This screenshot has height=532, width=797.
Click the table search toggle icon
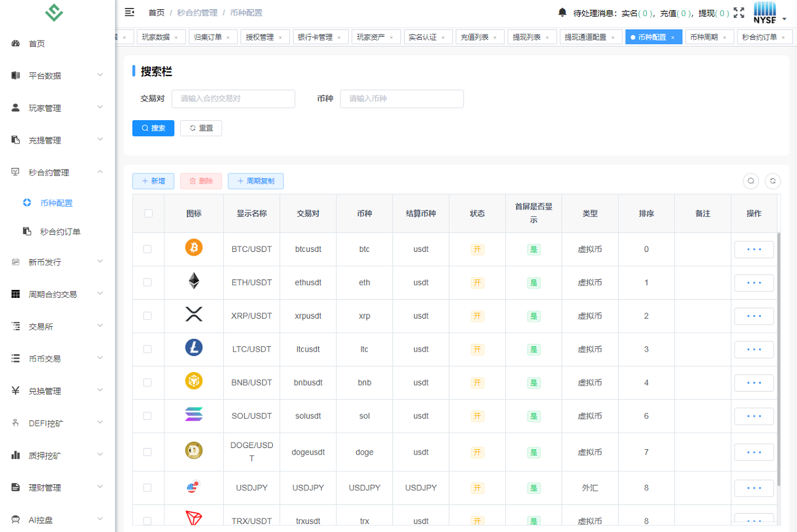tap(750, 181)
